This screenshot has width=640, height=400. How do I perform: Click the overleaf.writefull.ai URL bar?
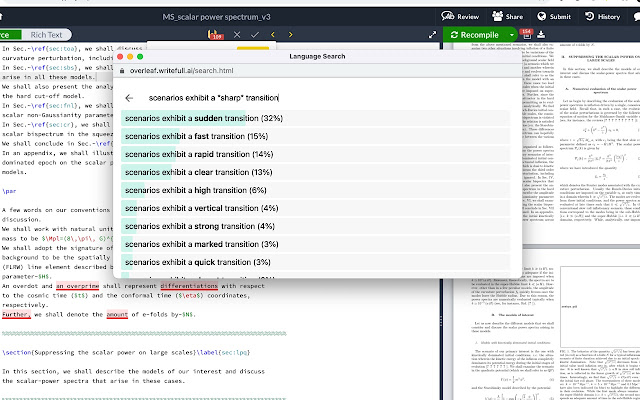click(182, 71)
